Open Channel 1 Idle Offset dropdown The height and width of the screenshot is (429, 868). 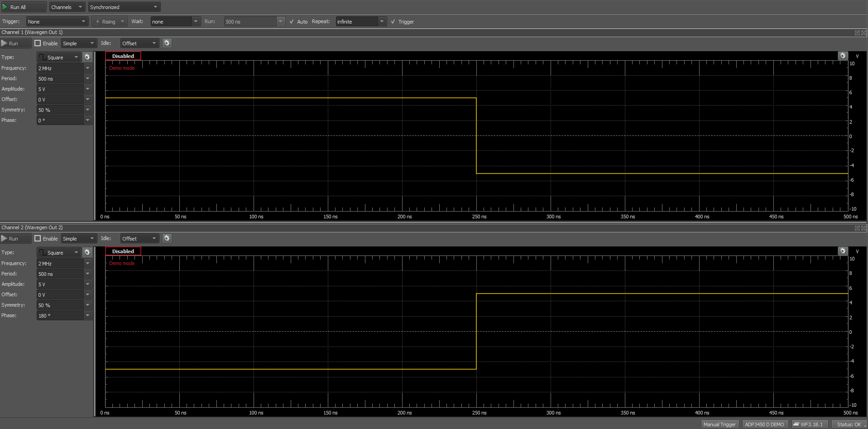coord(139,43)
